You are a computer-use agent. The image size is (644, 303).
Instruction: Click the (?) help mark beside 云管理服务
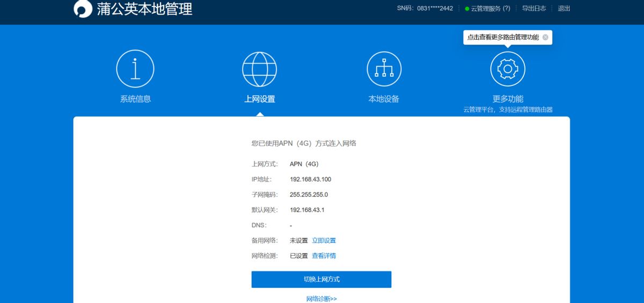(x=506, y=9)
